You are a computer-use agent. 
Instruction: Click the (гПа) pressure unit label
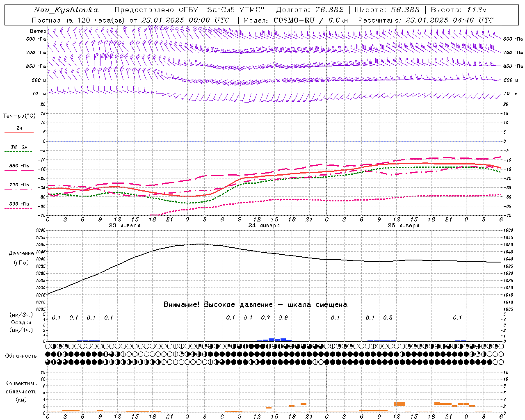[x=21, y=263]
